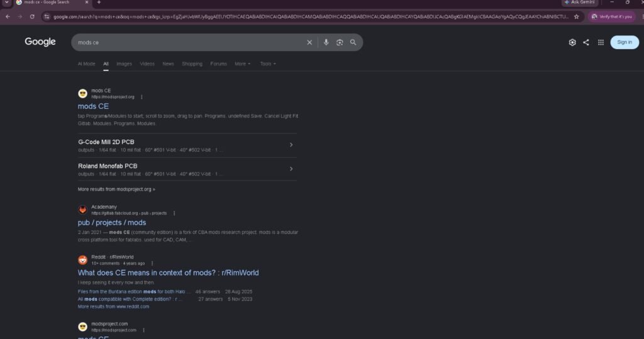Image resolution: width=644 pixels, height=339 pixels.
Task: Open Google quick settings gear
Action: [x=572, y=42]
